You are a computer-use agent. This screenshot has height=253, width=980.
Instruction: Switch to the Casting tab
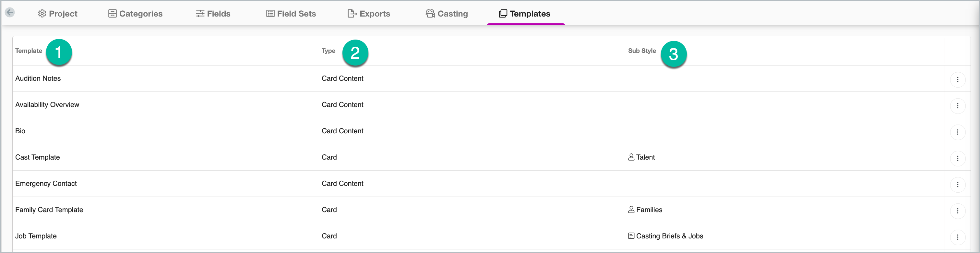tap(447, 14)
